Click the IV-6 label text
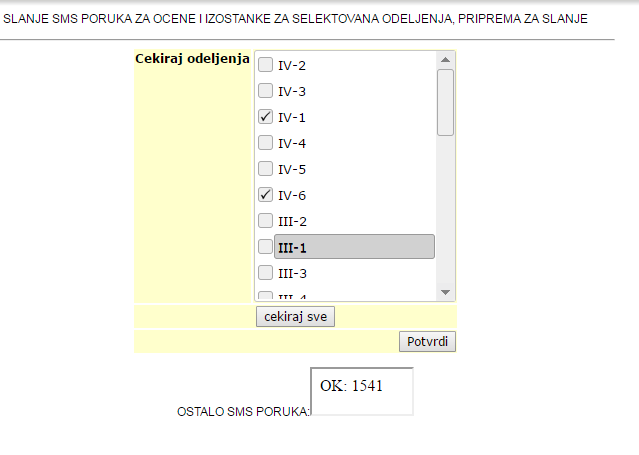 click(292, 195)
